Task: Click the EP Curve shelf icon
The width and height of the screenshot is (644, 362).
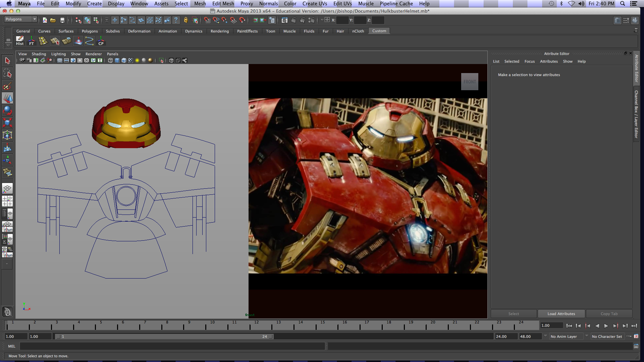Action: click(89, 41)
